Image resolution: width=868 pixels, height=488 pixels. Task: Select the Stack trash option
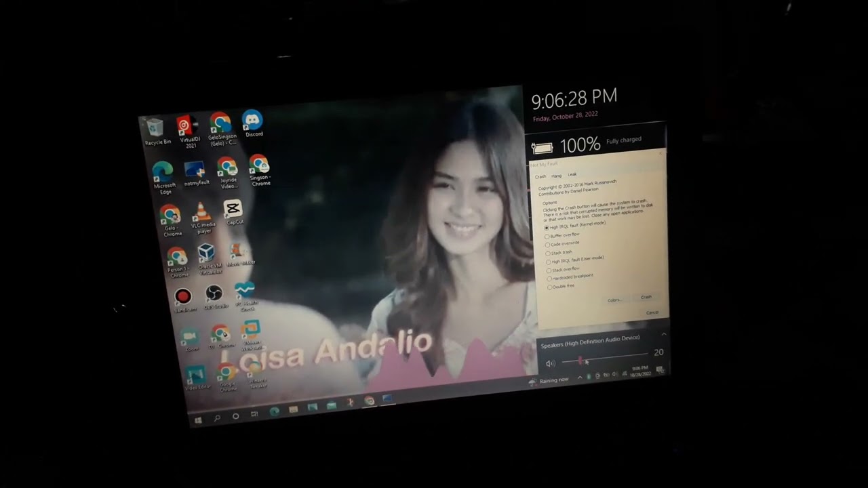[x=559, y=253]
